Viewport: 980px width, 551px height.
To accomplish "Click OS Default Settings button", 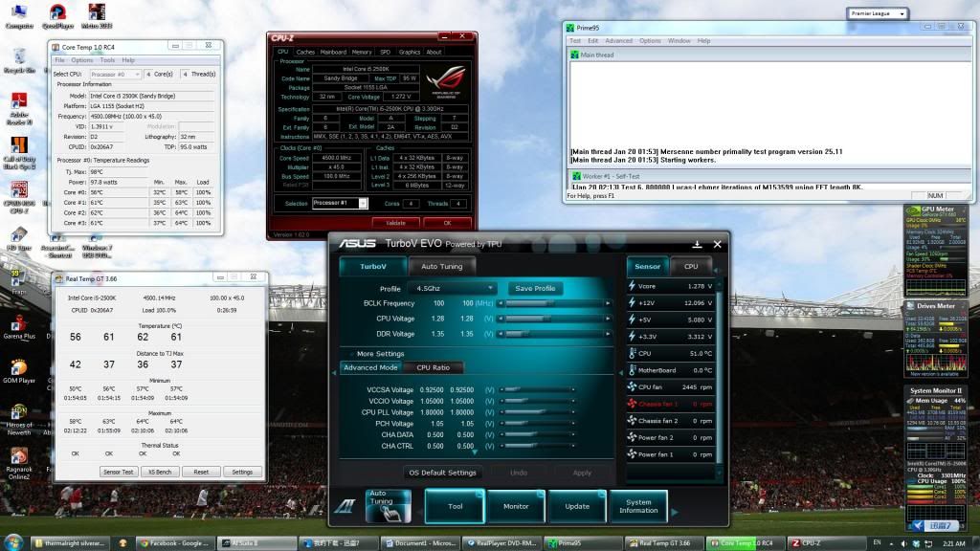I will click(442, 473).
